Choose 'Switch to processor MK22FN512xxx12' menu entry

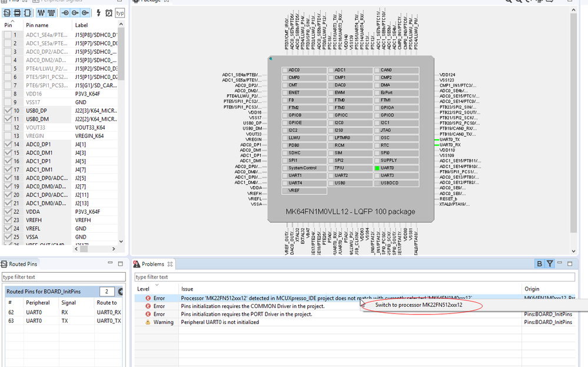(419, 305)
